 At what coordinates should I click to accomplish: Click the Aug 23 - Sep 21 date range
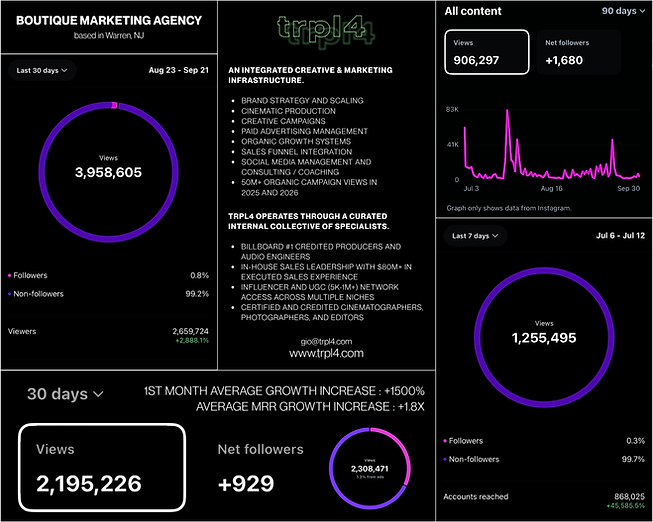click(179, 70)
